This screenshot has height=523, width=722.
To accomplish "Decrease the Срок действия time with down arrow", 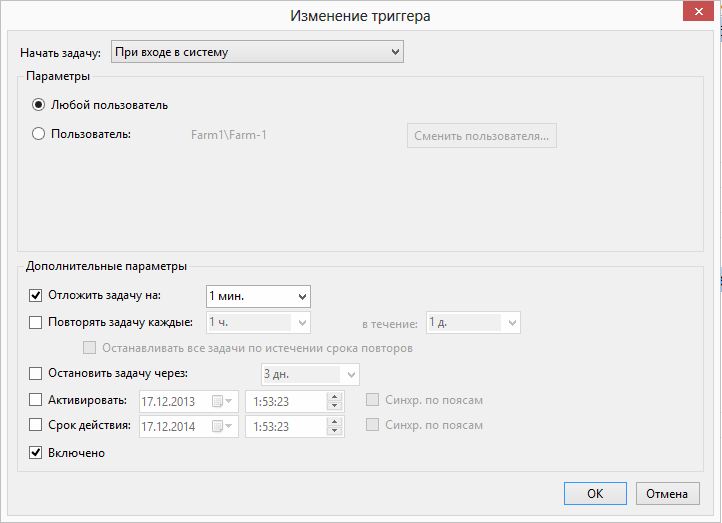I will pyautogui.click(x=335, y=430).
